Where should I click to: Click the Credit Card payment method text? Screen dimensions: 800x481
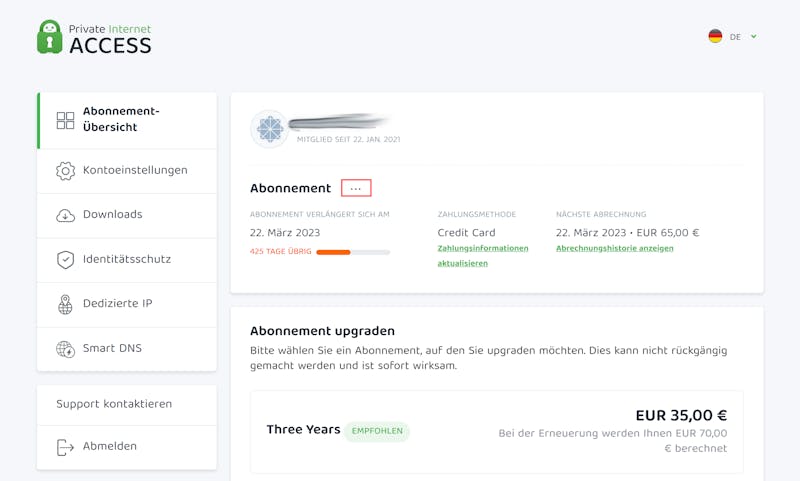point(466,233)
